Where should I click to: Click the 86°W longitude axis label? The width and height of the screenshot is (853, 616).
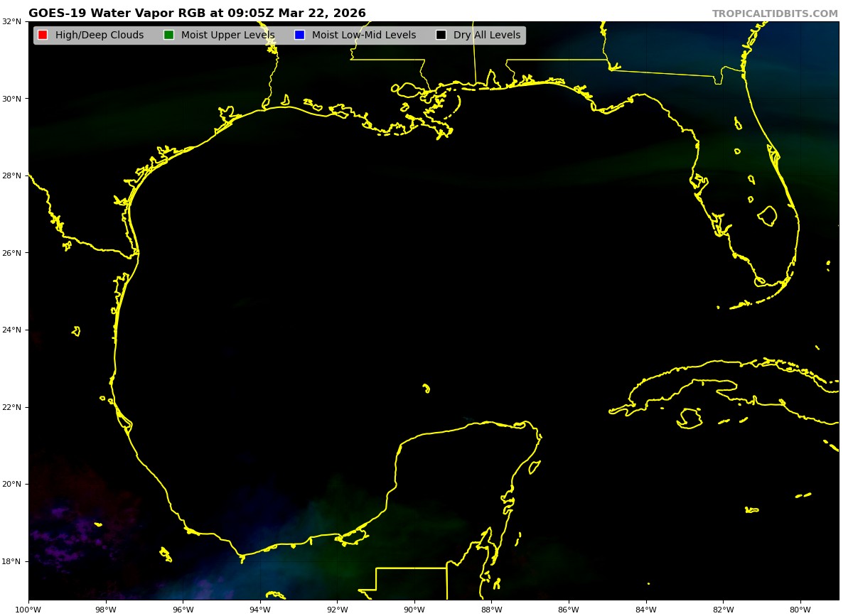(x=569, y=609)
